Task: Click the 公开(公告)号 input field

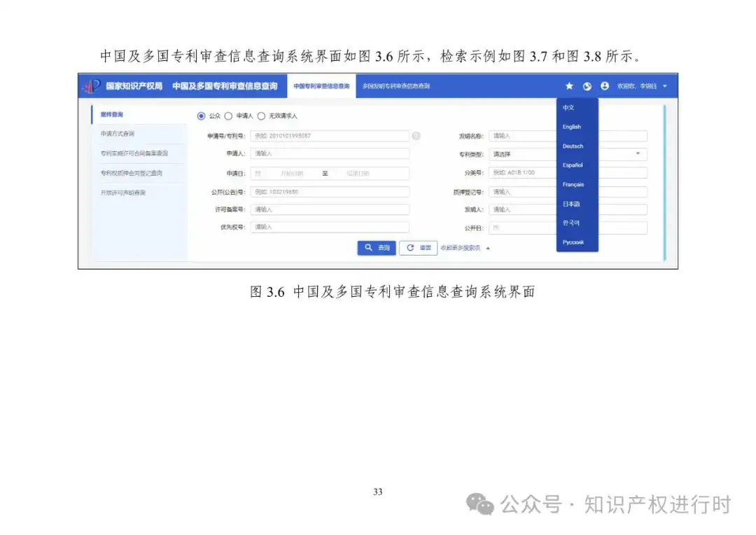Action: point(330,192)
